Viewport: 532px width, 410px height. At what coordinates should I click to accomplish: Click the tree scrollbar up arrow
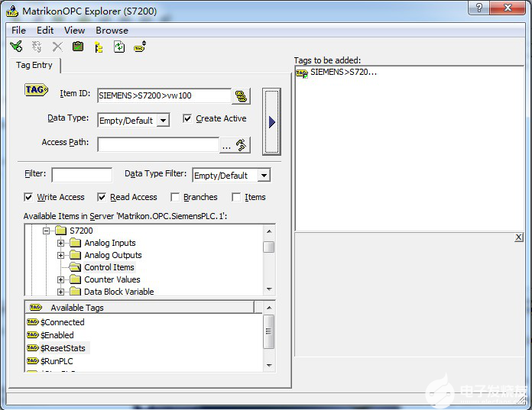[x=269, y=231]
